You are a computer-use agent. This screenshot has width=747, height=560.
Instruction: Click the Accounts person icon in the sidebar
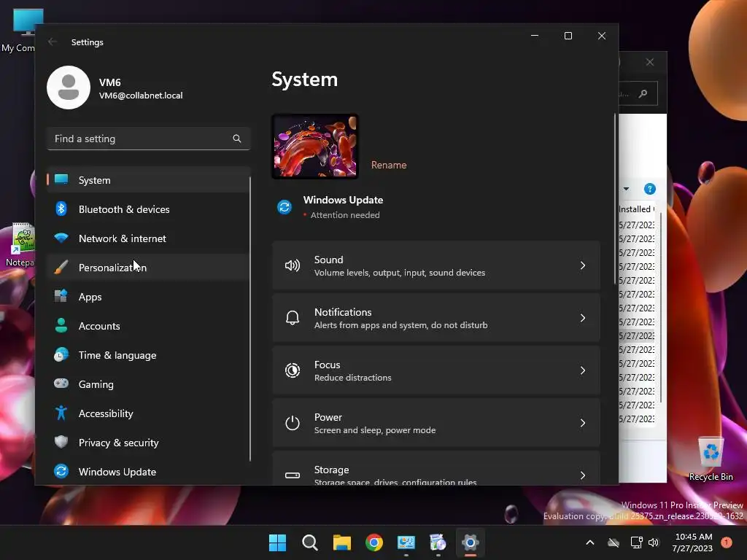tap(61, 325)
